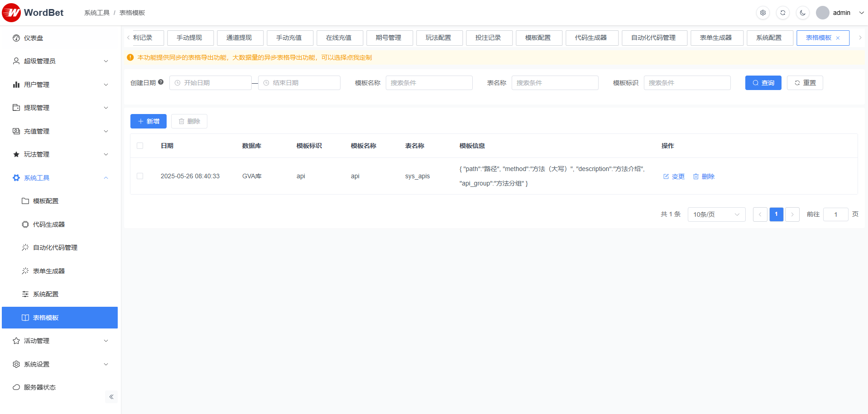Toggle dark mode moon icon

[803, 13]
